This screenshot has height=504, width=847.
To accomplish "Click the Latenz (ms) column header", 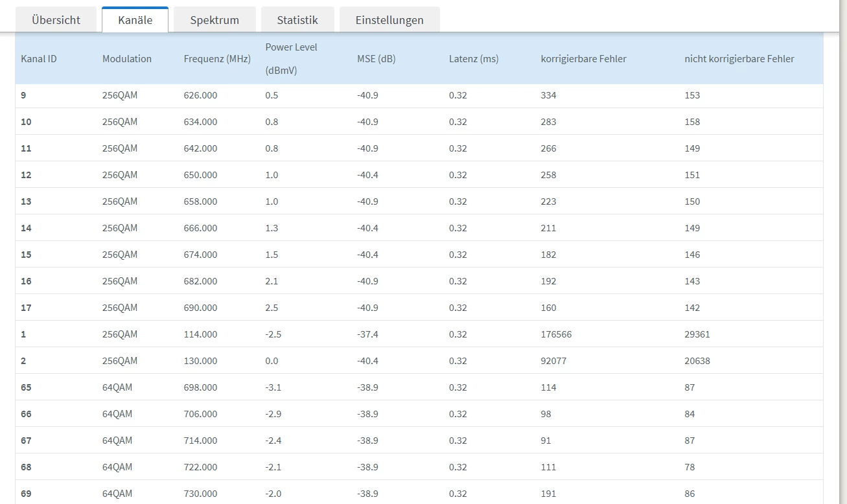I will click(x=474, y=59).
